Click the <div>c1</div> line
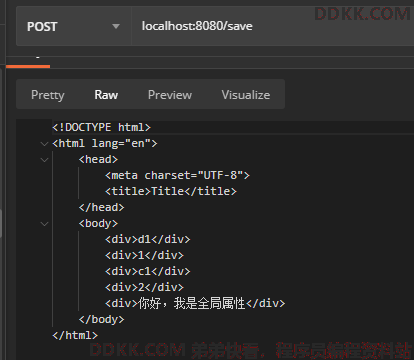Viewport: 414px width, 360px height. point(148,271)
